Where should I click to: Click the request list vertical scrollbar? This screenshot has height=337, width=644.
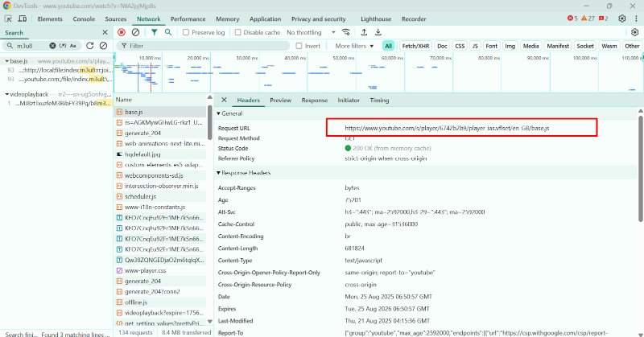pyautogui.click(x=210, y=123)
